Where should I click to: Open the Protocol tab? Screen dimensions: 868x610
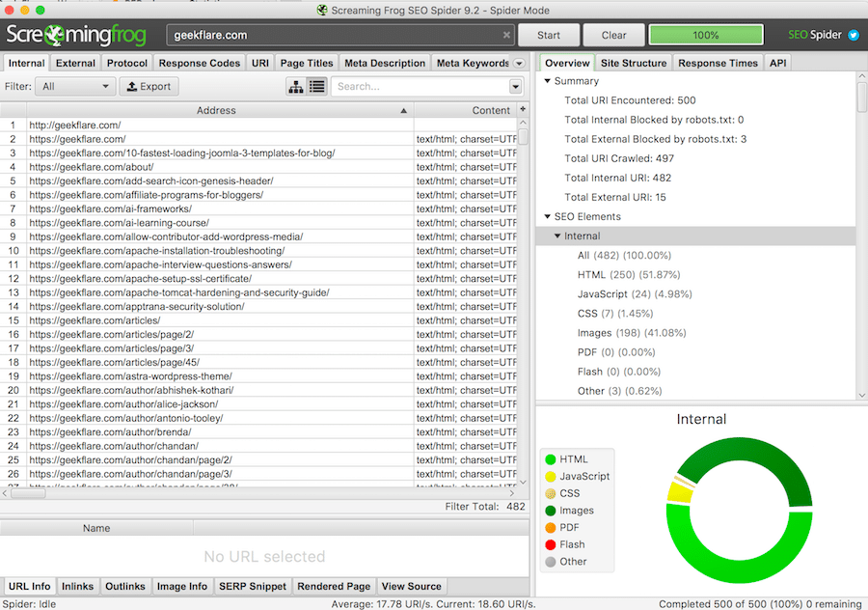[126, 63]
